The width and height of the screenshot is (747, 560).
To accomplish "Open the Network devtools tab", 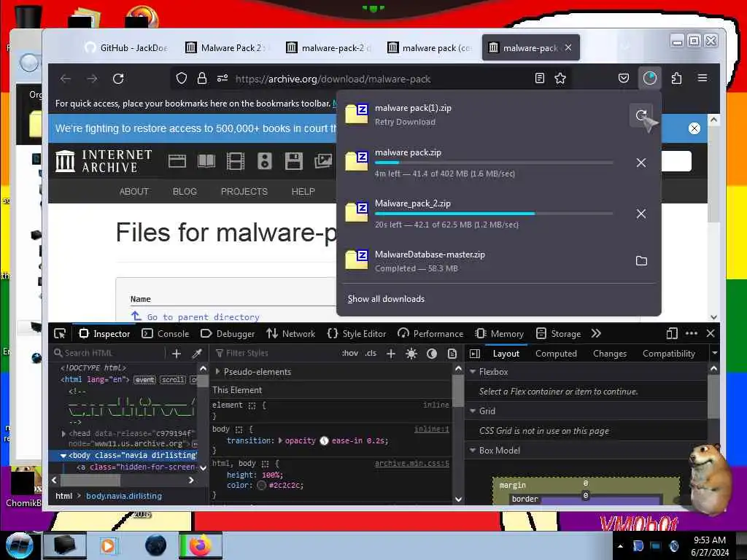I will pos(291,334).
